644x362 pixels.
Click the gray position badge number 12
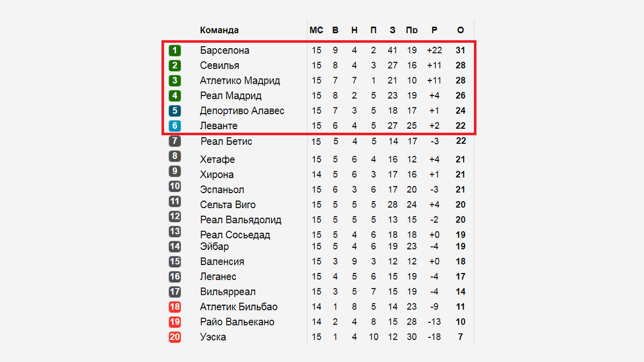point(174,217)
